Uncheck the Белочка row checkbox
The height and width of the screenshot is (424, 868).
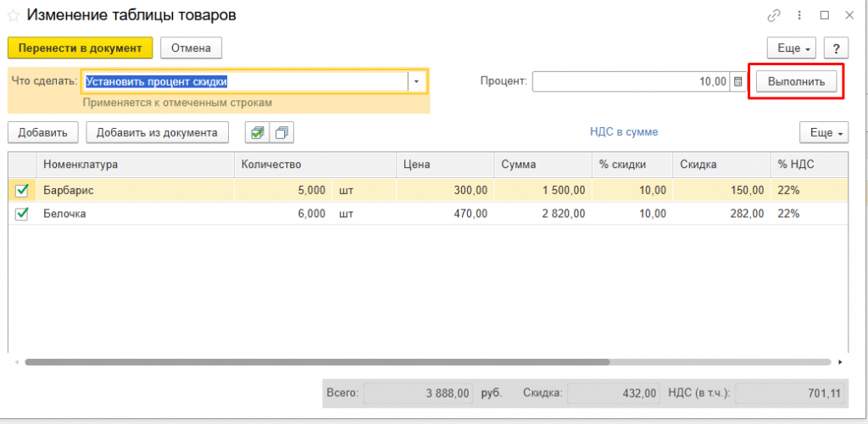(21, 214)
